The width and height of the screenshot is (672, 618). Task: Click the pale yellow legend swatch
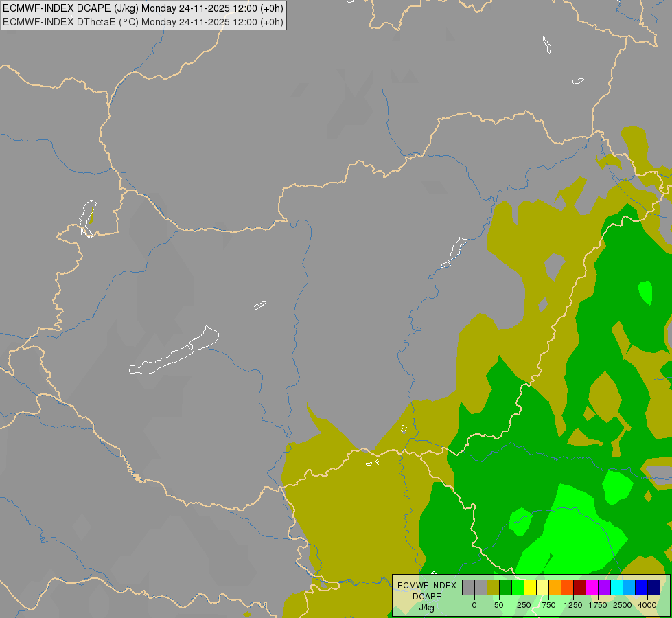pos(542,587)
